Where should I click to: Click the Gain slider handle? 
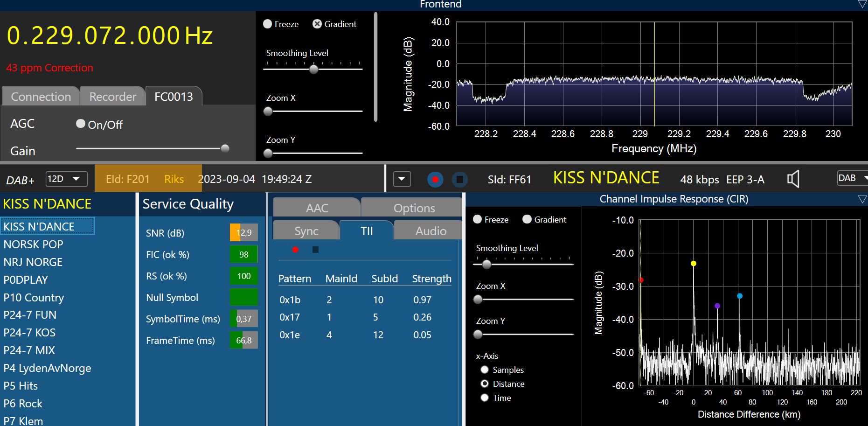[x=225, y=148]
